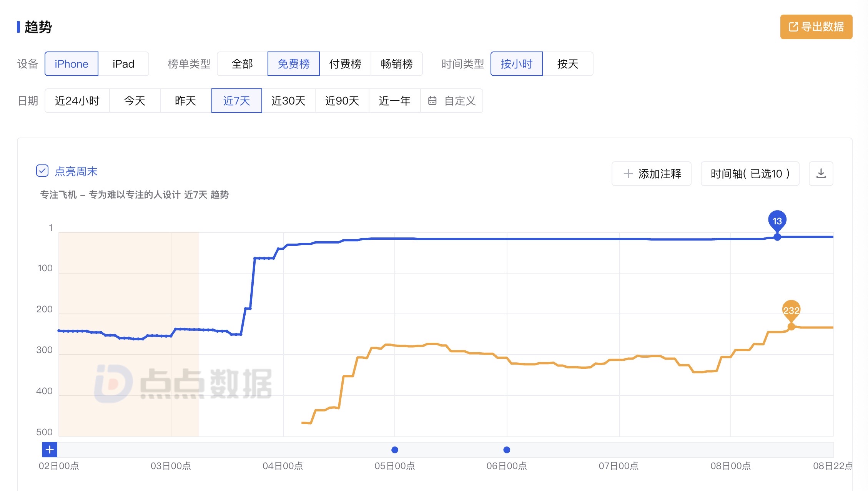Click the 近24小时 date range button

pyautogui.click(x=77, y=101)
